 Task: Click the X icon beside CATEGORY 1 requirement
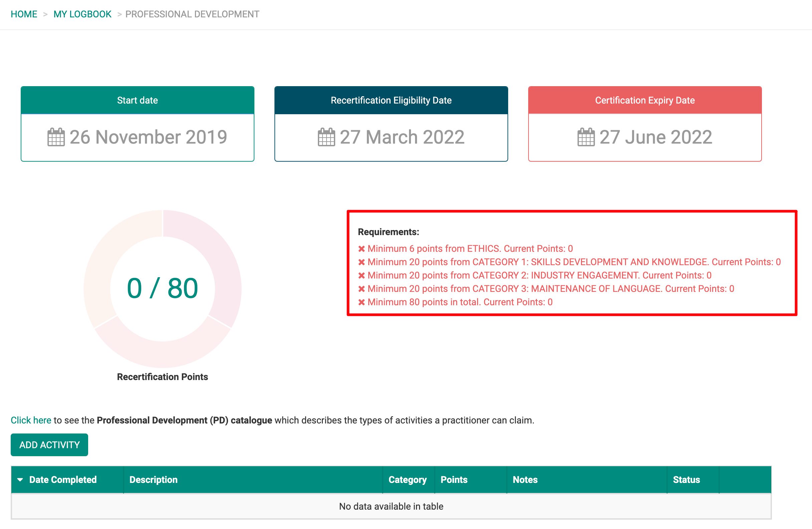tap(362, 262)
